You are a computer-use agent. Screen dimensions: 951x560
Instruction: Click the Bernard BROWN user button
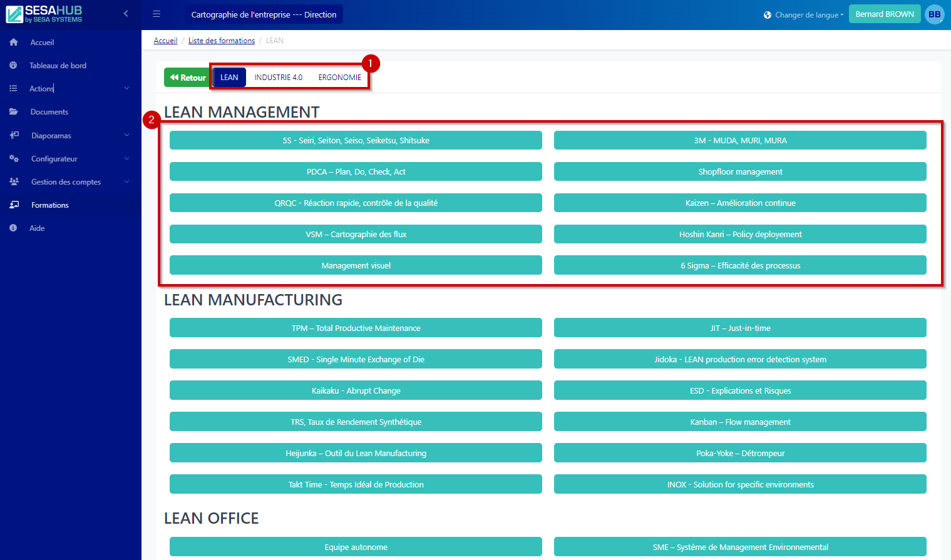(x=884, y=14)
